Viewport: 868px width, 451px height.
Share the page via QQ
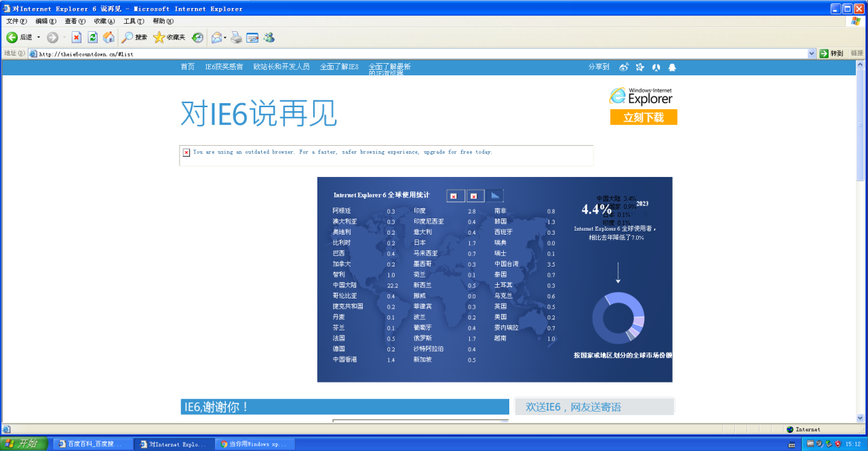672,67
